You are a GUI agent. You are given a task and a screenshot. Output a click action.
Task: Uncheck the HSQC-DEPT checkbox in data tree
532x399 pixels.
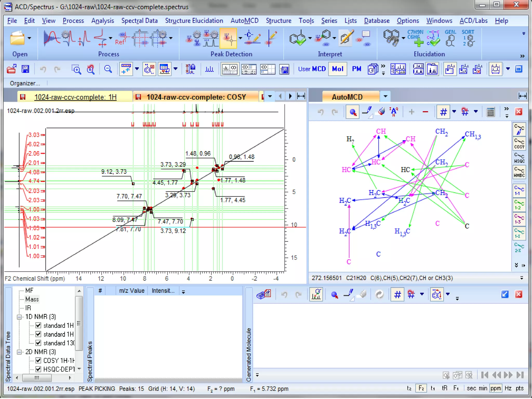pos(38,369)
